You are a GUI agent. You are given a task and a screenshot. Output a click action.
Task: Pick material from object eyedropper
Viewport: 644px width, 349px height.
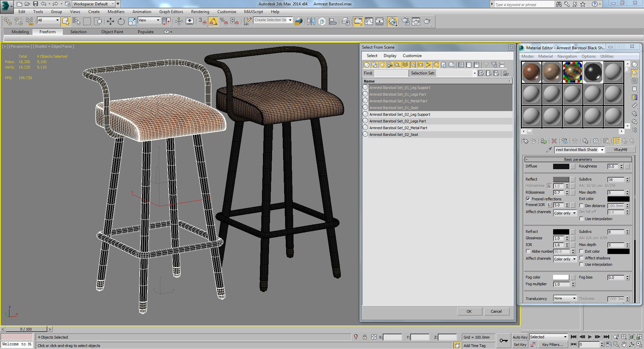[549, 150]
